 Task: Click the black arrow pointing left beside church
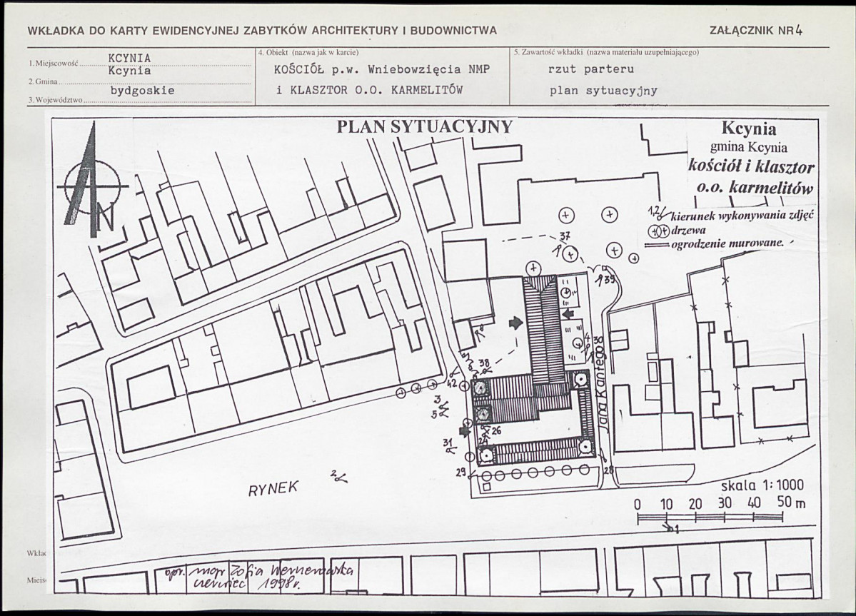point(568,313)
